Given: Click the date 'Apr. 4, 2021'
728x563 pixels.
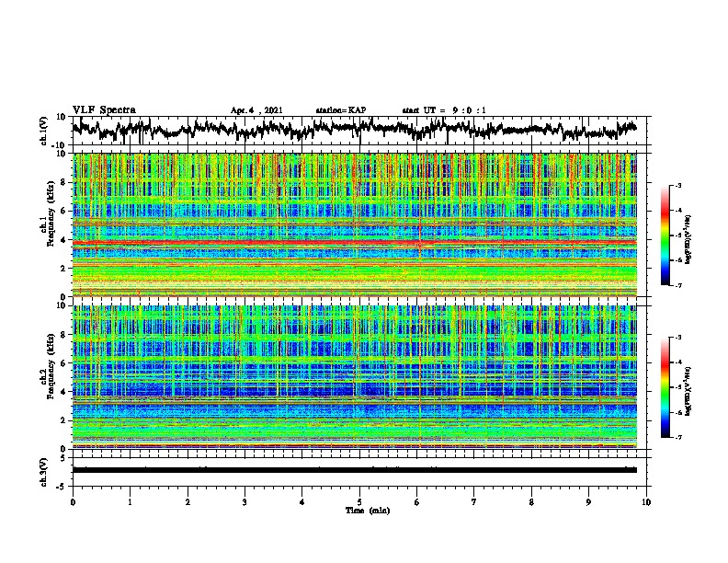Looking at the screenshot, I should coord(256,110).
